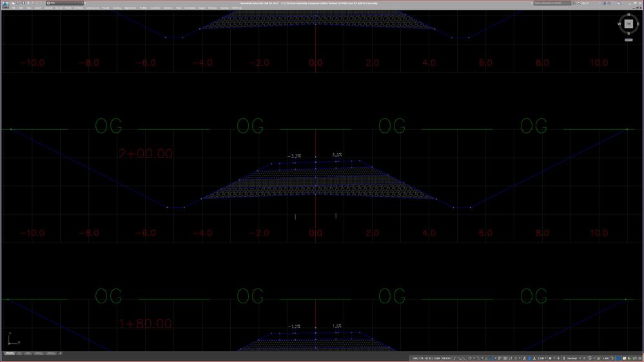
Task: Click the Undo arrow in quick access toolbar
Action: tap(34, 3)
